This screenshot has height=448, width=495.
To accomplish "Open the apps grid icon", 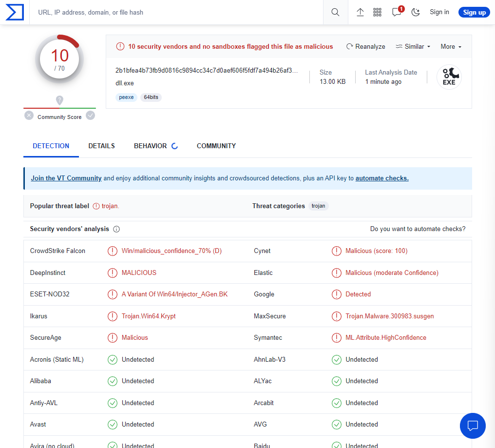I will tap(377, 12).
